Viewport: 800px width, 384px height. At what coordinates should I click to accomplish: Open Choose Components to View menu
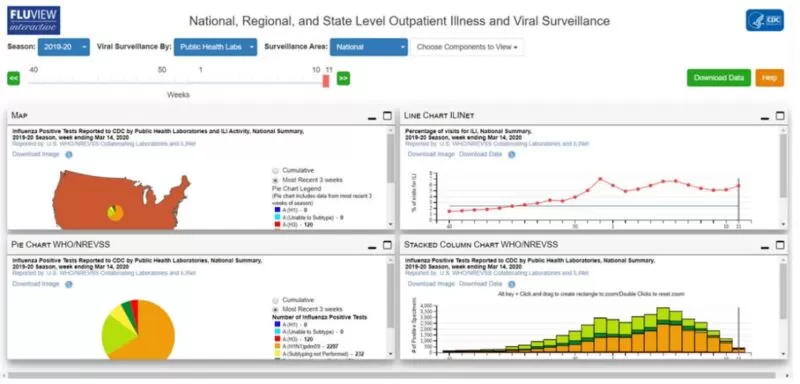(467, 47)
